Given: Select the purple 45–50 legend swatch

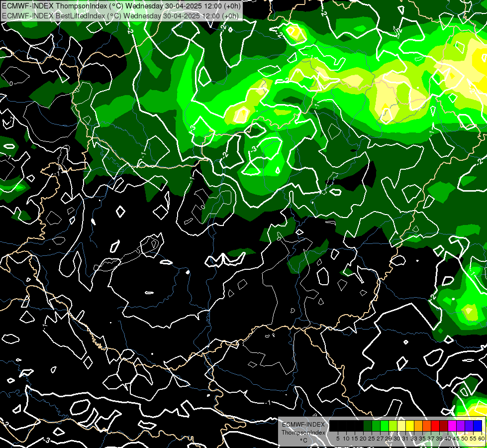Looking at the screenshot, I should 461,426.
